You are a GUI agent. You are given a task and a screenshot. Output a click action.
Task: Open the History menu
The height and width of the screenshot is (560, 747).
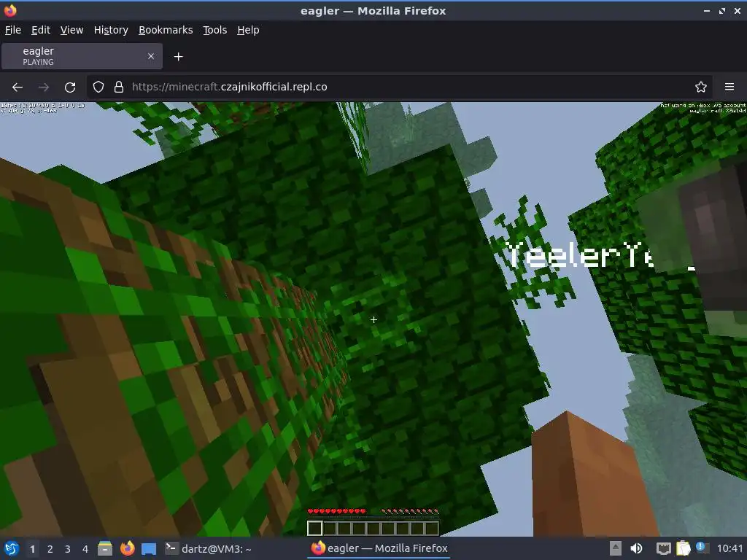tap(111, 30)
